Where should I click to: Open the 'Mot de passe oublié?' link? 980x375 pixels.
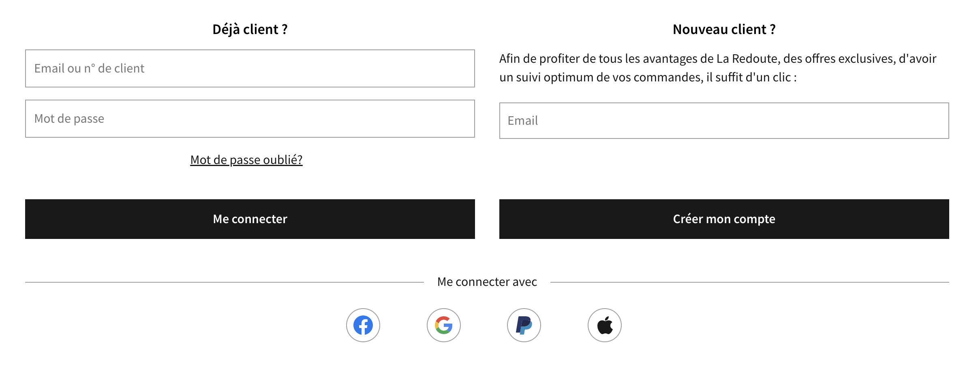tap(246, 160)
